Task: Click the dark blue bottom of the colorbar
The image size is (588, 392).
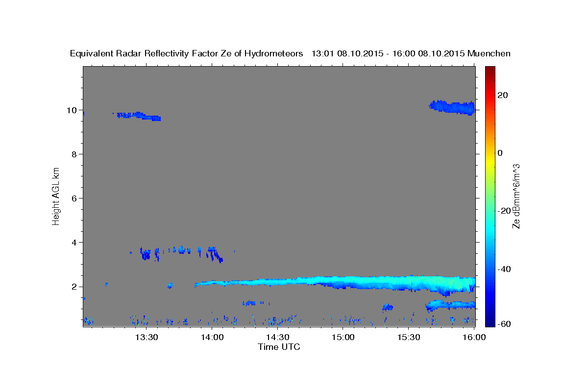Action: pyautogui.click(x=490, y=321)
